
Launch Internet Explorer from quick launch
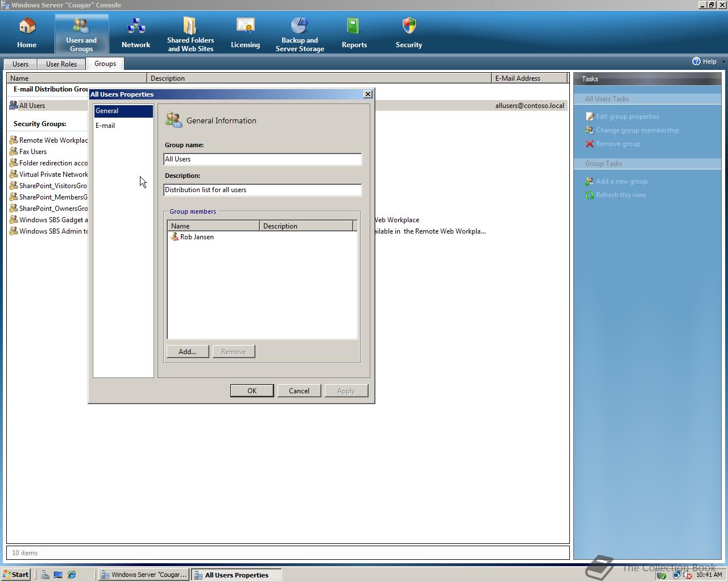(x=72, y=575)
